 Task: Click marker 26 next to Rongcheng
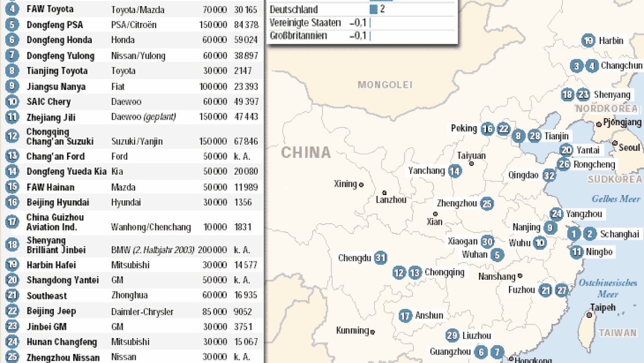click(x=563, y=164)
